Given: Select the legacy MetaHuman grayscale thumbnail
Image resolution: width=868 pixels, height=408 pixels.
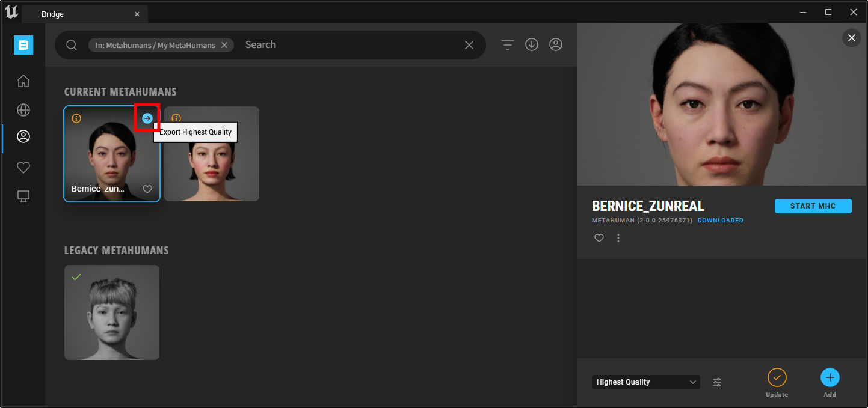Looking at the screenshot, I should pyautogui.click(x=112, y=312).
